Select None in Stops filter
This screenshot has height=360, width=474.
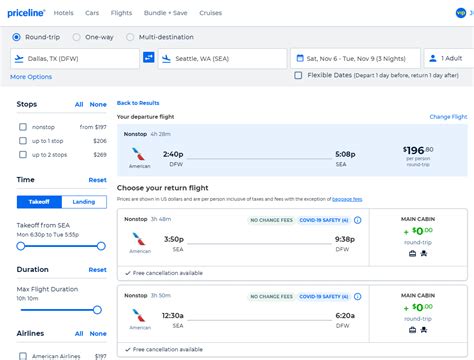pyautogui.click(x=98, y=104)
